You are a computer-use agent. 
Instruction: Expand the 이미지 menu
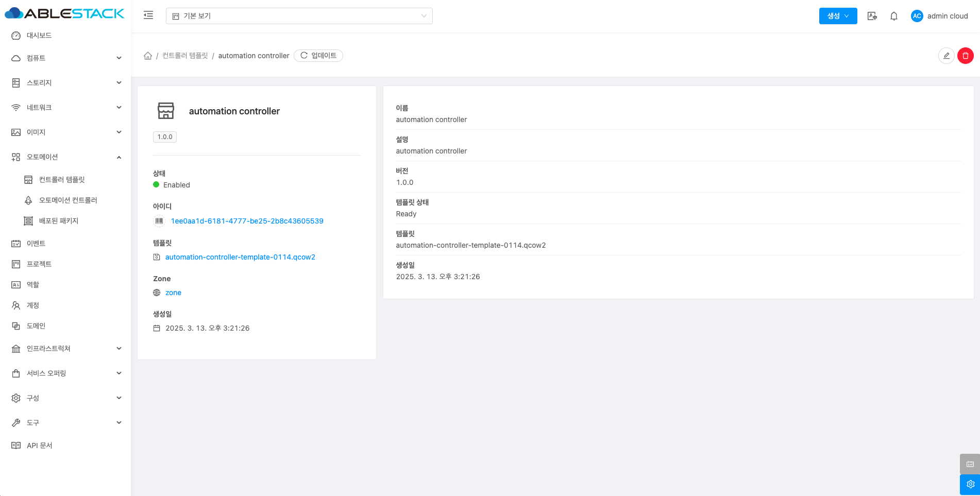pos(65,132)
